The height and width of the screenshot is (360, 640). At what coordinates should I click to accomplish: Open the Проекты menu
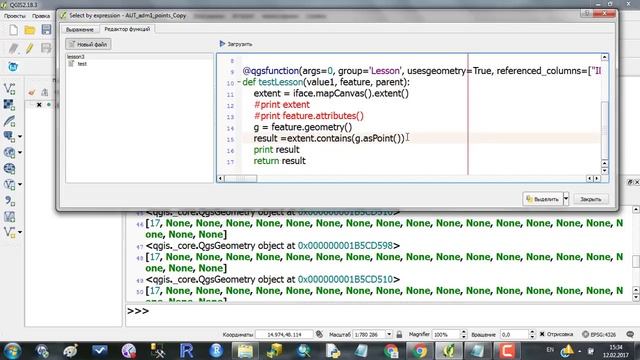tap(14, 16)
